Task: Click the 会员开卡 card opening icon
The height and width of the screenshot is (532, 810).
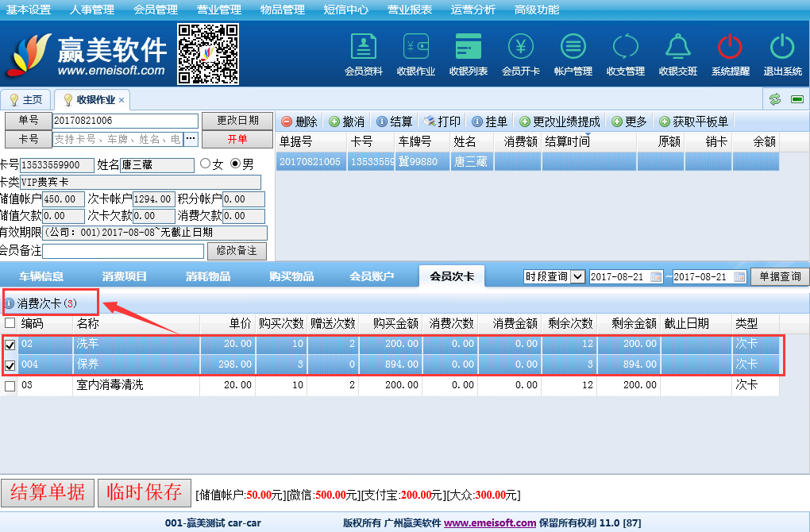Action: (x=520, y=54)
